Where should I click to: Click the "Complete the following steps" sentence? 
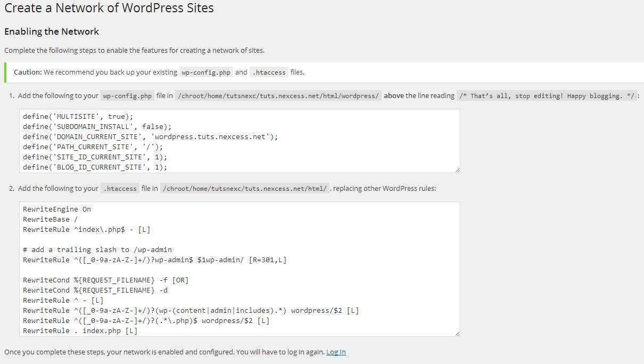coord(134,51)
